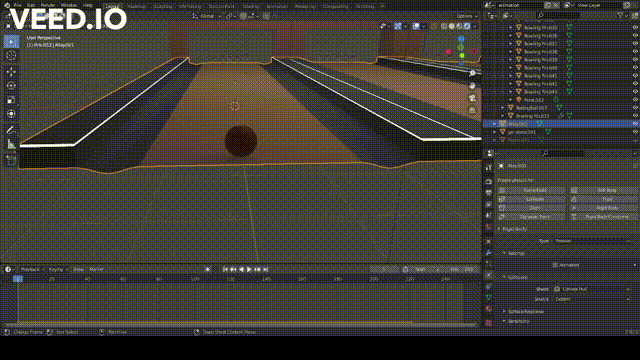The height and width of the screenshot is (360, 640).
Task: Select the Move tool in the toolbar
Action: (11, 71)
